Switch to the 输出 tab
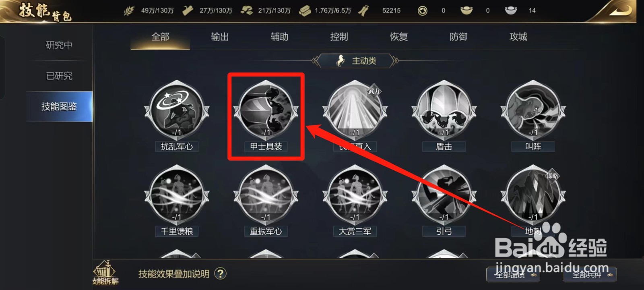 [220, 37]
